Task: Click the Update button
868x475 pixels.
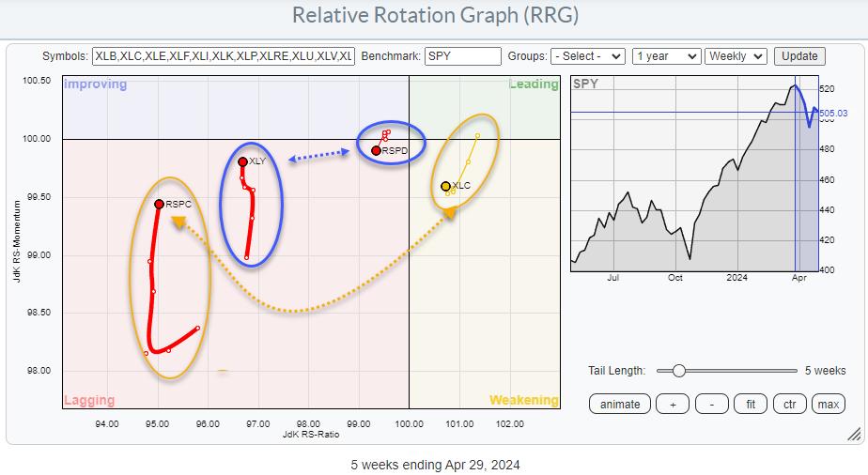Action: (x=800, y=56)
